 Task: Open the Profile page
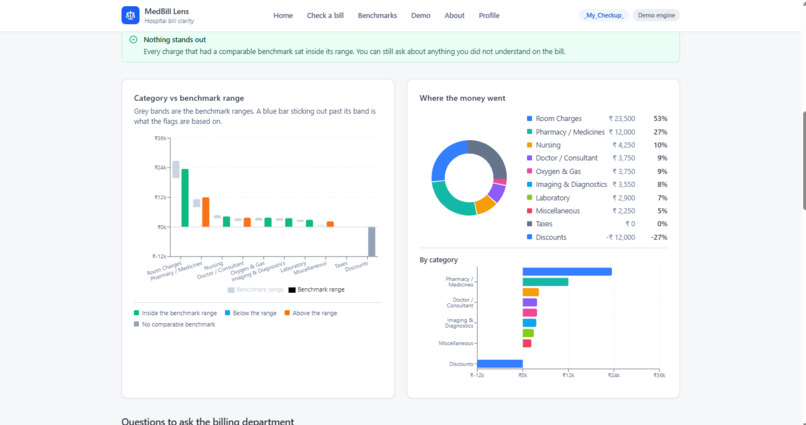(x=489, y=15)
